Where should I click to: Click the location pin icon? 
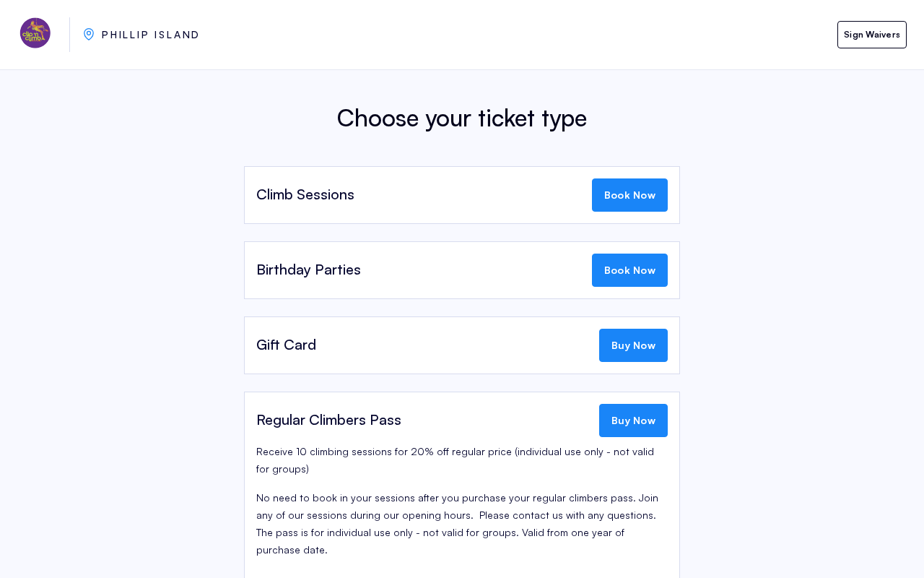pos(89,35)
